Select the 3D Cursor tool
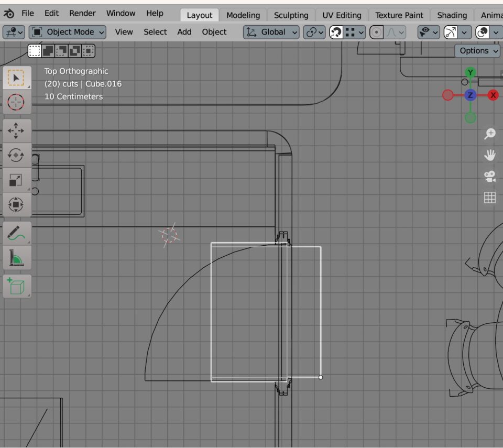 pyautogui.click(x=16, y=102)
